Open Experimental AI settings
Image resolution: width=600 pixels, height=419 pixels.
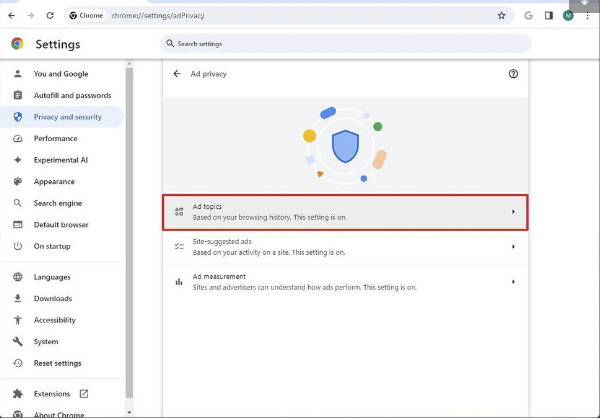[x=62, y=160]
